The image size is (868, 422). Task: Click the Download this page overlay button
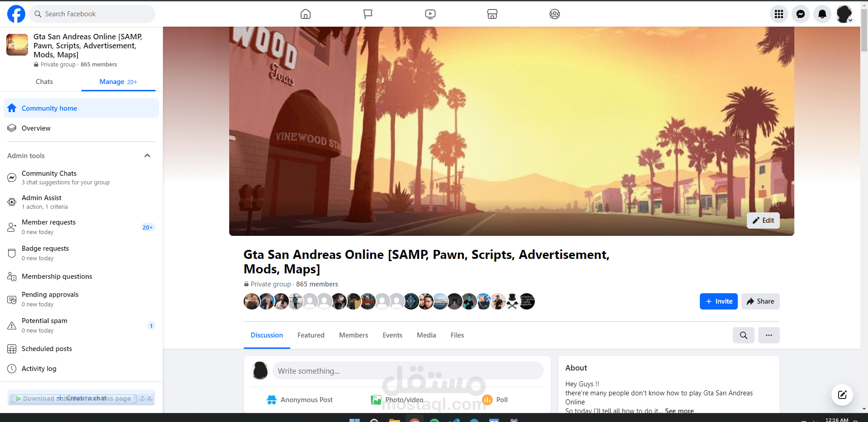point(74,399)
